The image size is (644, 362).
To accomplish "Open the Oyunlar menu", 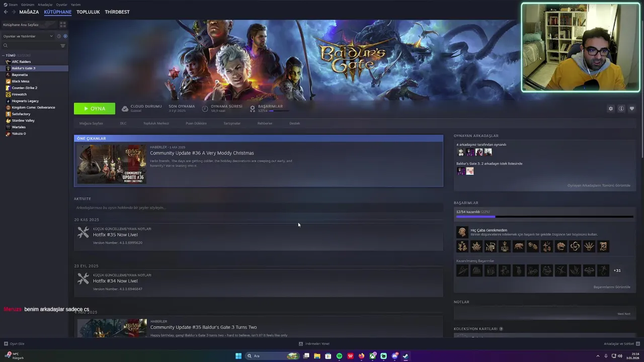I will (61, 5).
